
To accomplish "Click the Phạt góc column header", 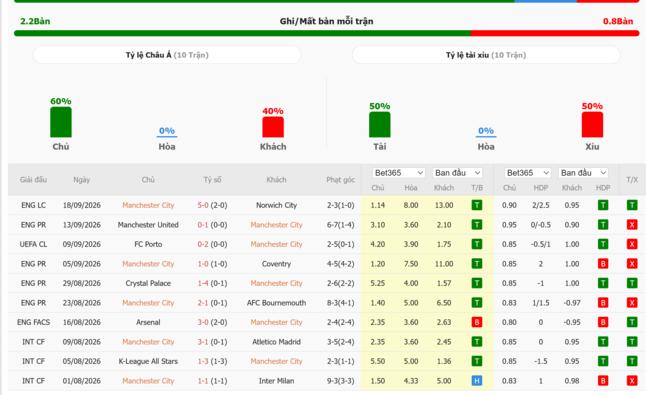I will (x=340, y=179).
